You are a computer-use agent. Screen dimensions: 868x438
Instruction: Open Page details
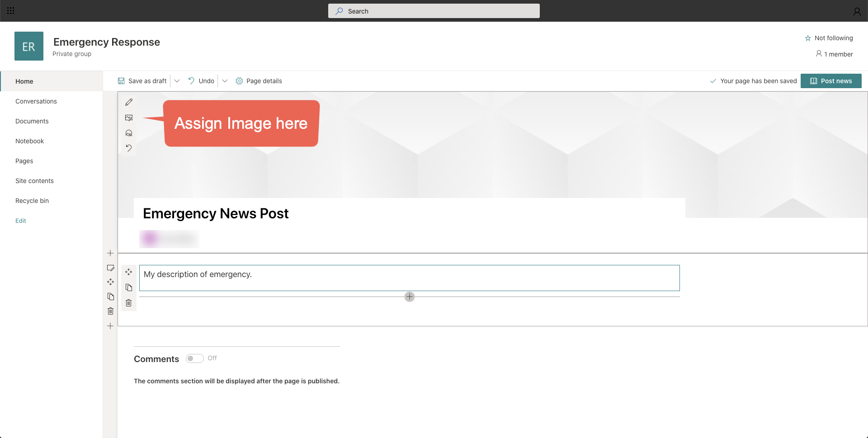[x=259, y=81]
